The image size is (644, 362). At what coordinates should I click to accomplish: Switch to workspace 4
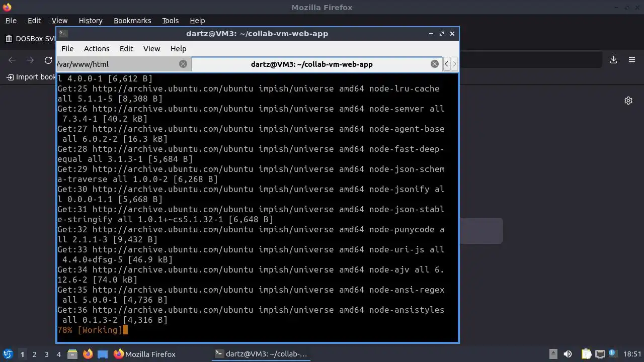58,354
